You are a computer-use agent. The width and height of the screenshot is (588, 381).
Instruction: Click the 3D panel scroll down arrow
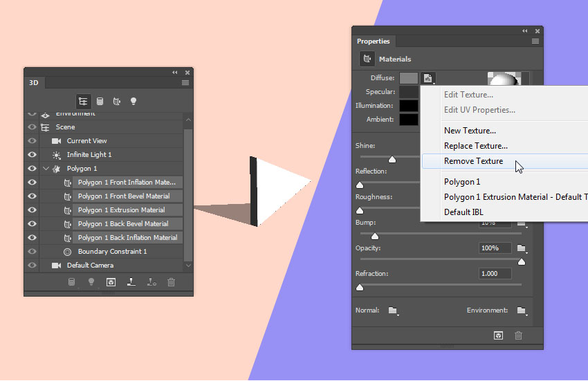point(188,266)
